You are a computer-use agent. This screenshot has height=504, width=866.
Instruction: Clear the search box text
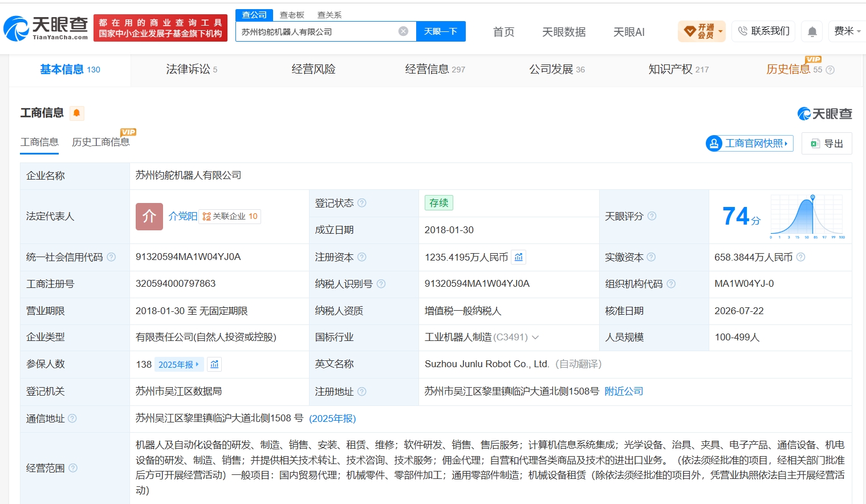coord(403,31)
